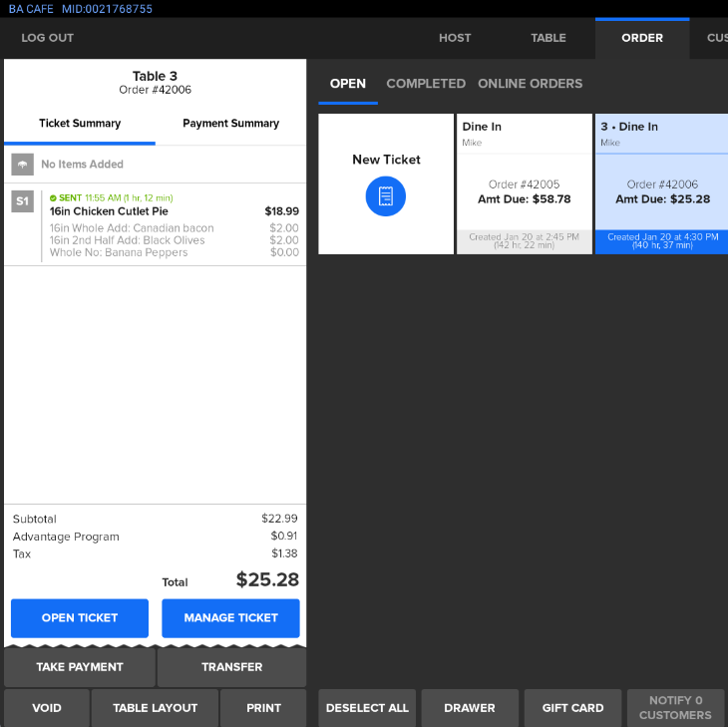
Task: Select order #42005 ticket card
Action: tap(525, 184)
